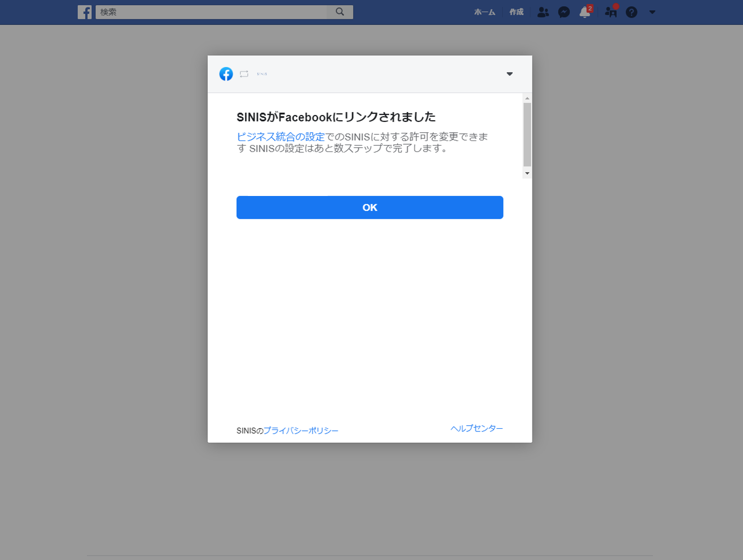This screenshot has width=743, height=560.
Task: Click the search magnifier icon
Action: pos(340,12)
